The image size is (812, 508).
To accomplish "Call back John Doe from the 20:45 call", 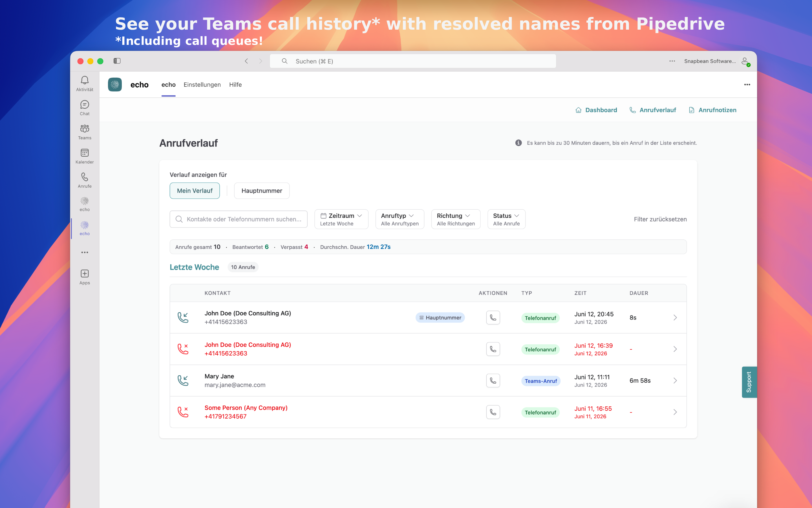I will coord(493,317).
